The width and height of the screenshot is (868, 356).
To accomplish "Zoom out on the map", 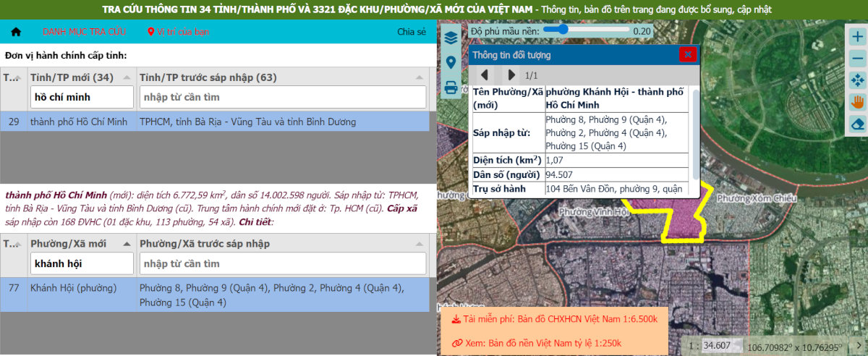I will pyautogui.click(x=858, y=58).
